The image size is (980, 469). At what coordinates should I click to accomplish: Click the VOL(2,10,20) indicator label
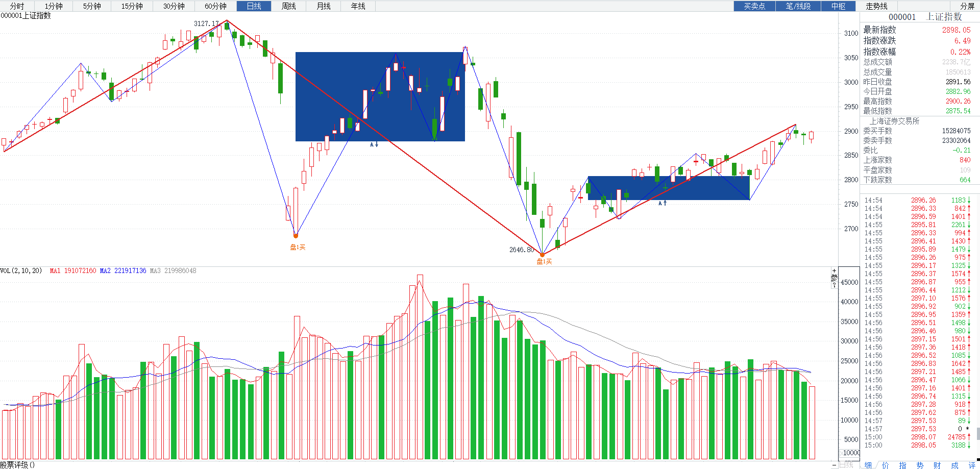[21, 270]
